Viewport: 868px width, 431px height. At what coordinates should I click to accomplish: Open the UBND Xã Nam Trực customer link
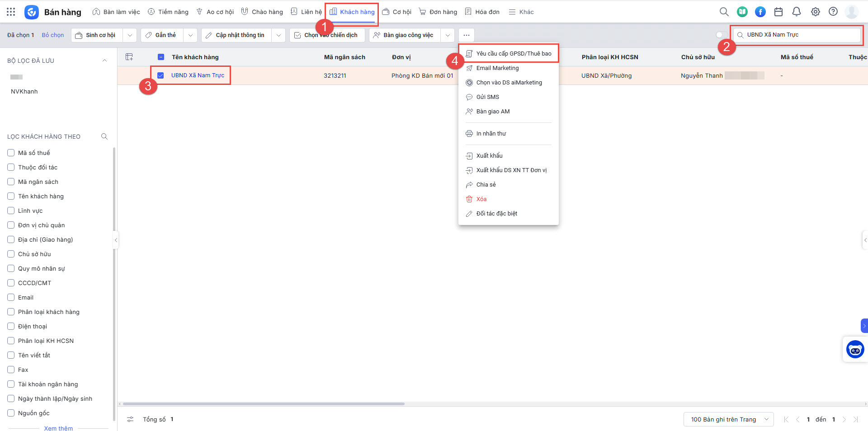click(198, 75)
